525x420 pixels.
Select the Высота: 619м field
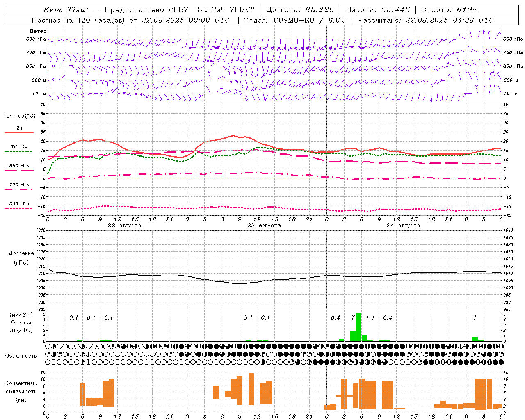(x=449, y=10)
